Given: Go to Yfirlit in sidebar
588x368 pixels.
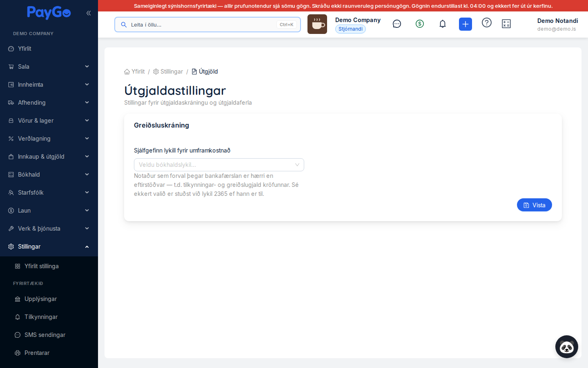Looking at the screenshot, I should click(49, 49).
